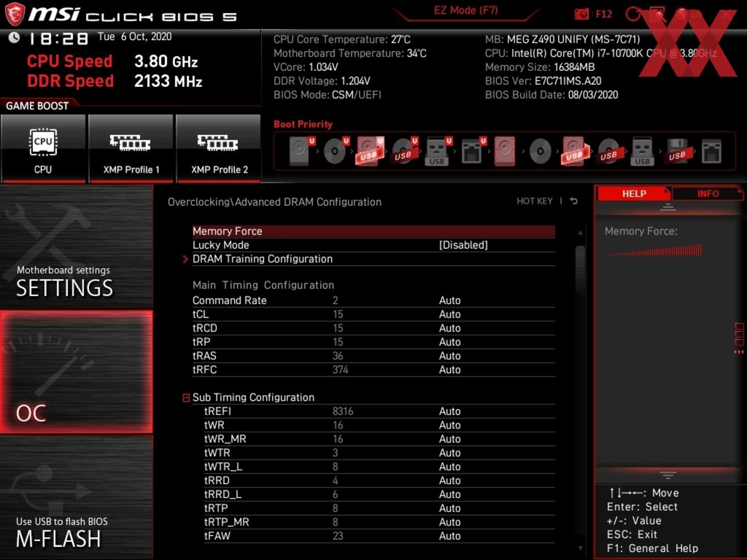The width and height of the screenshot is (747, 560).
Task: Set the tRTP Auto field
Action: (x=450, y=508)
